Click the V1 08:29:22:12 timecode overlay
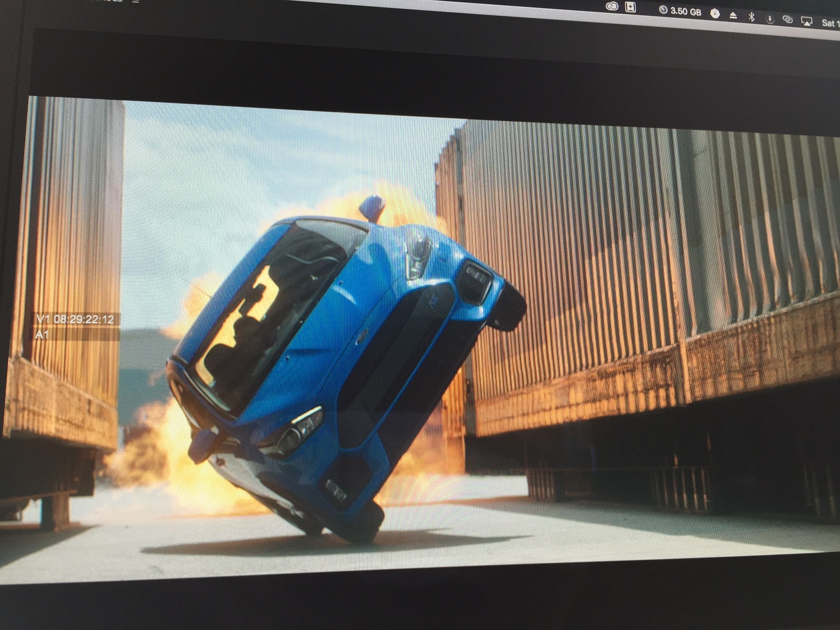Image resolution: width=840 pixels, height=630 pixels. 75,319
